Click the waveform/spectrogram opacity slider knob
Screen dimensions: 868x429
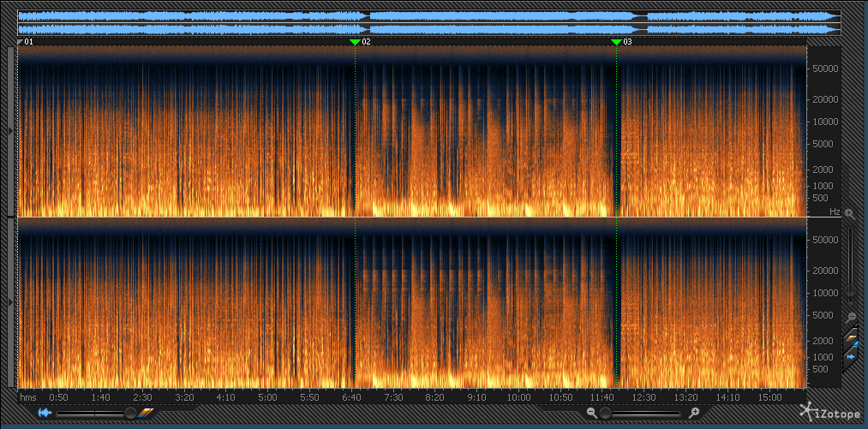tap(129, 413)
